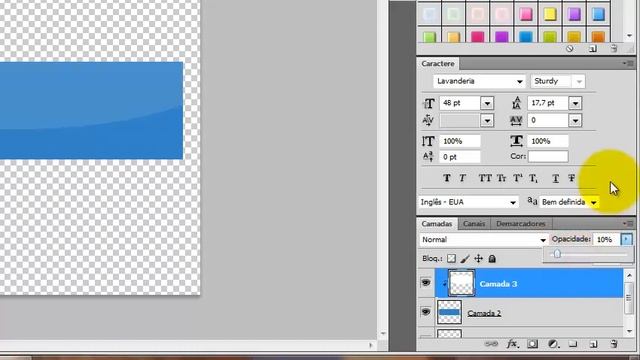Click the 17,7 pt leading field
Image resolution: width=640 pixels, height=360 pixels.
(x=548, y=103)
